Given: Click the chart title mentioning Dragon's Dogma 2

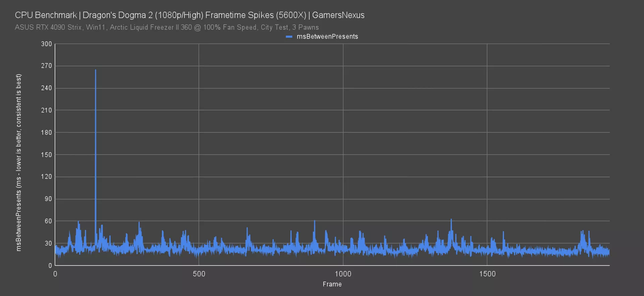Looking at the screenshot, I should point(190,15).
